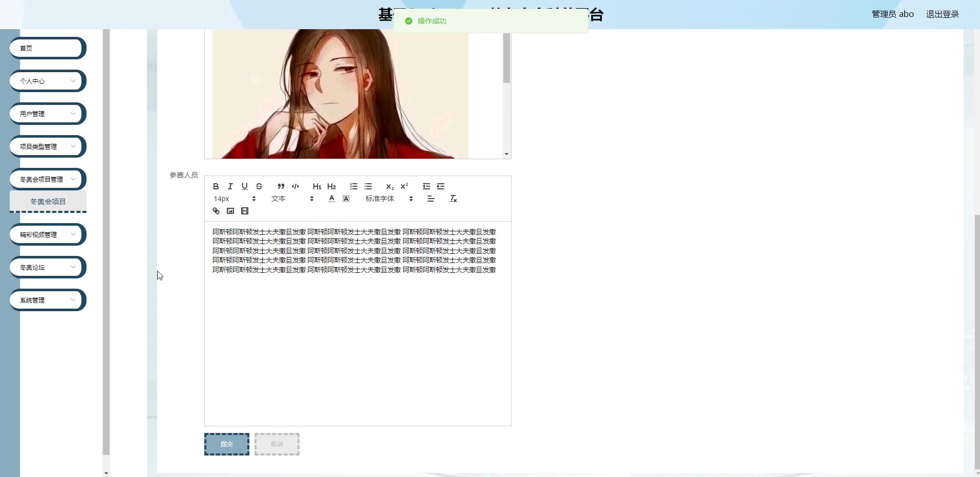This screenshot has width=980, height=477.
Task: Click the 参赛人员 field label
Action: tap(184, 175)
